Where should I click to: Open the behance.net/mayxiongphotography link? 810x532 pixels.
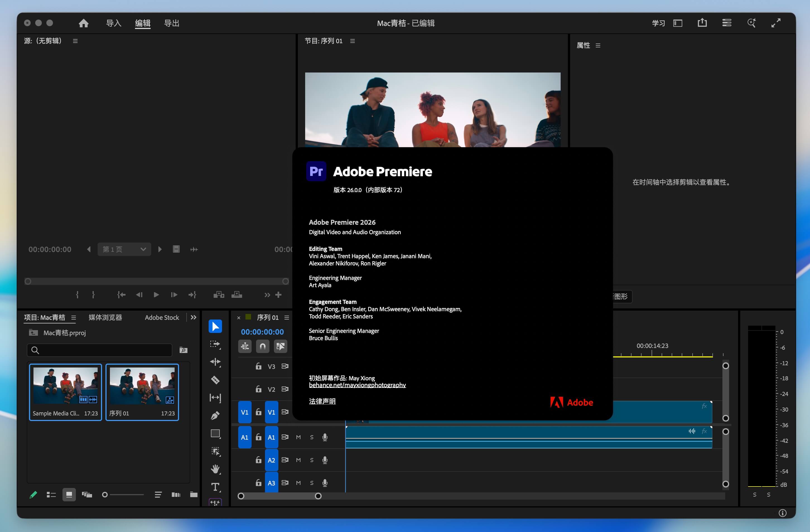[357, 385]
